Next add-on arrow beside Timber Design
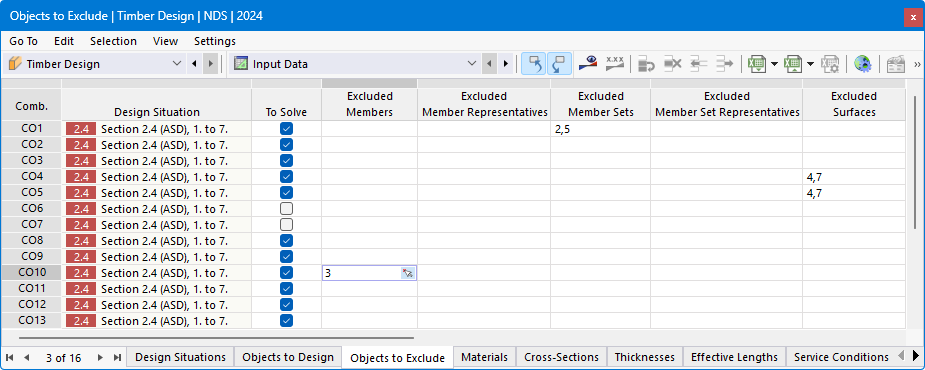Viewport: 925px width, 370px height. 210,64
